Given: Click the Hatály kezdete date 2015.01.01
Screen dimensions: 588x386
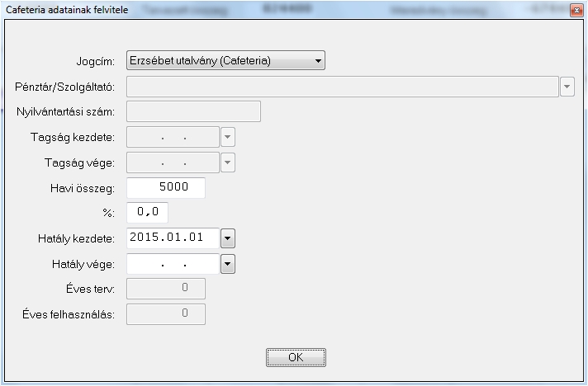Looking at the screenshot, I should (173, 238).
